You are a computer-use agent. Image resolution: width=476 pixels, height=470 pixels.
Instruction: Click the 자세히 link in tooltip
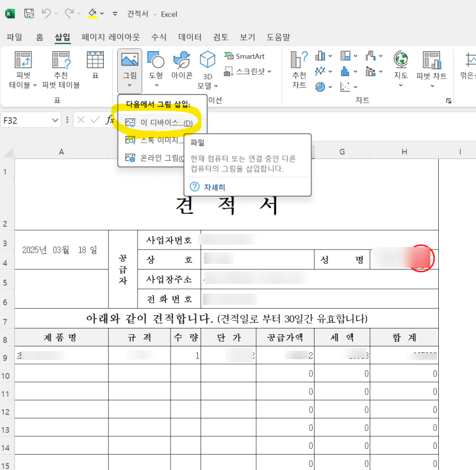(x=214, y=187)
